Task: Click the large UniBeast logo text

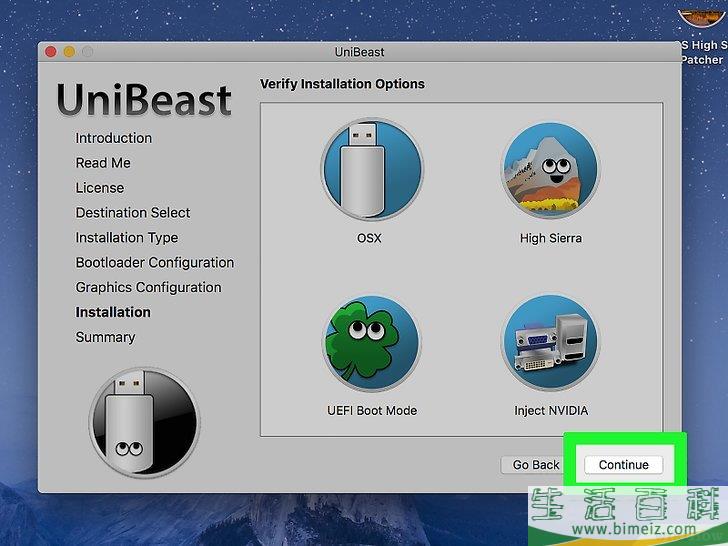Action: tap(144, 100)
